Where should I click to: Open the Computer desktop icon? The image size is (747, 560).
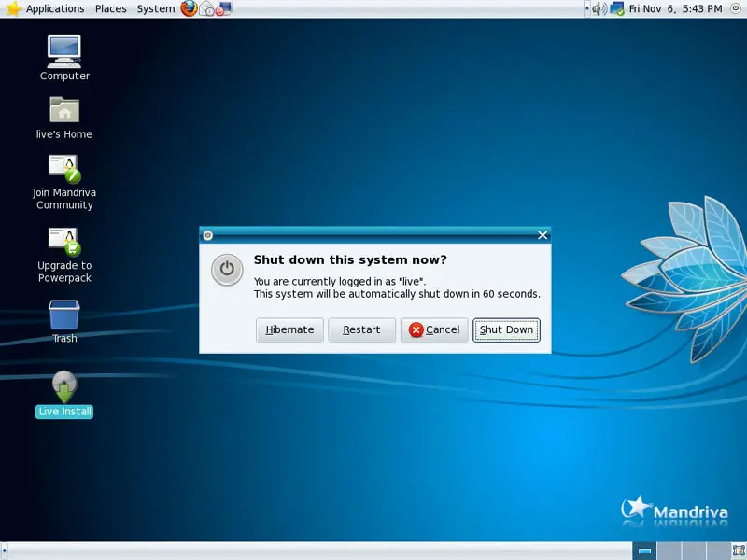pyautogui.click(x=64, y=58)
